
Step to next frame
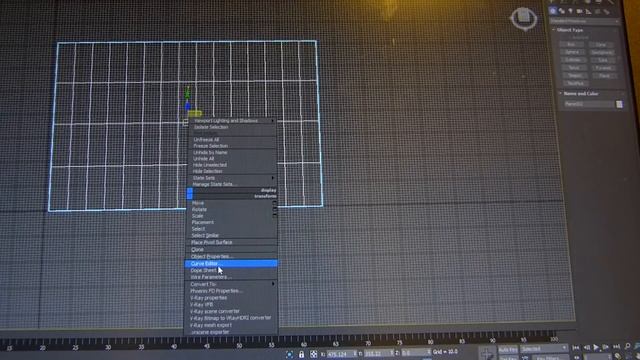(606, 347)
